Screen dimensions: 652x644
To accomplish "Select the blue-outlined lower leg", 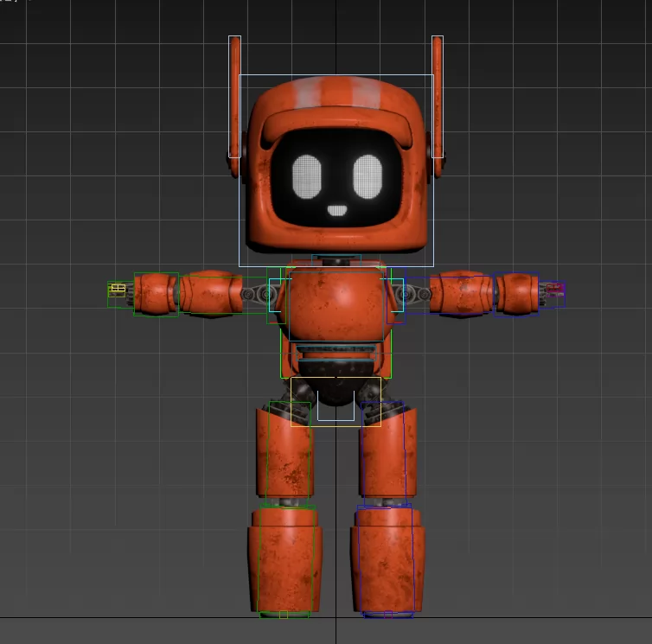I will (387, 559).
